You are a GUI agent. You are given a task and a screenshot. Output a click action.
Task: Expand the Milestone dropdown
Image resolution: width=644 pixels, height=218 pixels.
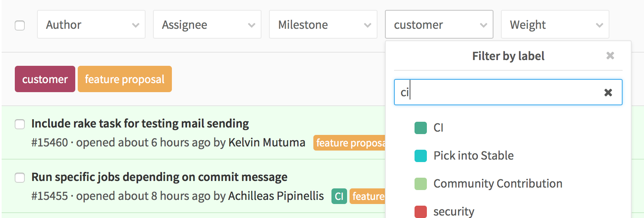click(x=323, y=25)
